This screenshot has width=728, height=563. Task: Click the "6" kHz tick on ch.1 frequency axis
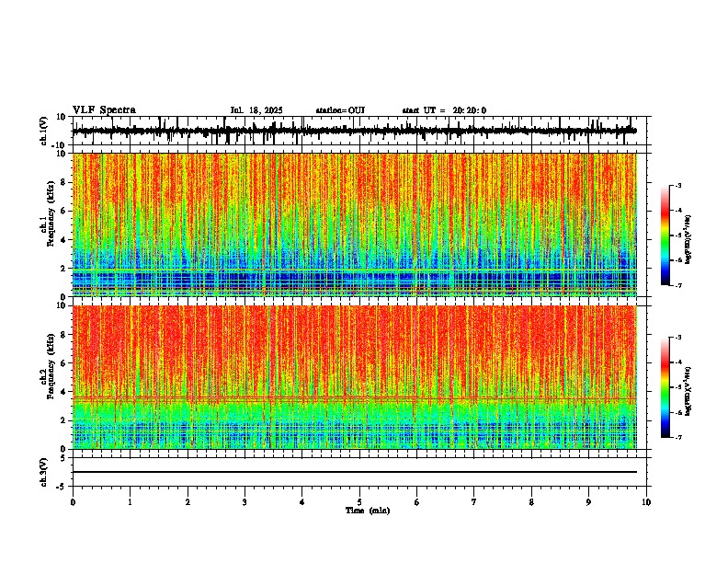pos(64,211)
